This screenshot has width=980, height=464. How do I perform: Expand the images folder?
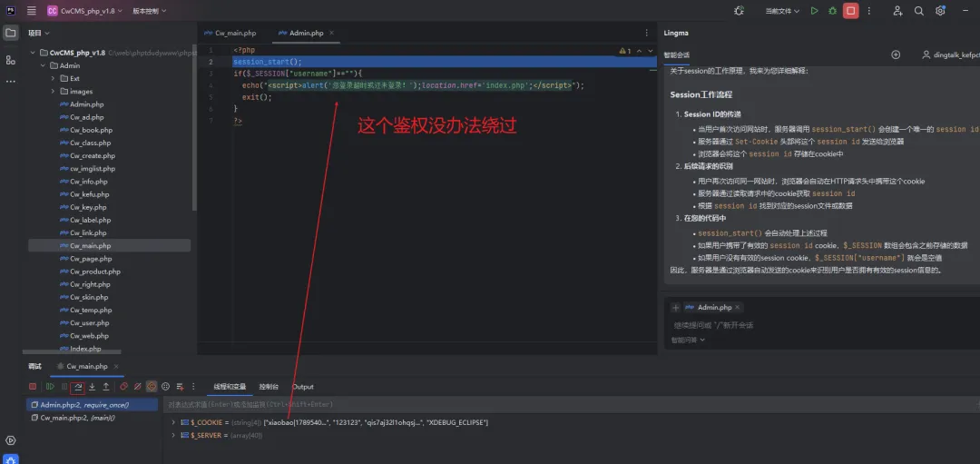pos(54,92)
